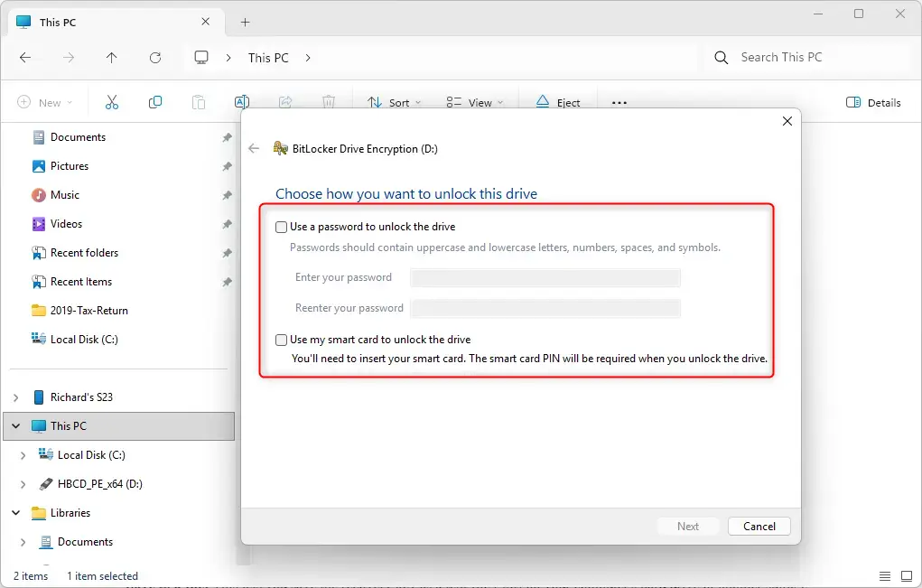
Task: Click the monitor icon in address bar
Action: click(x=201, y=58)
